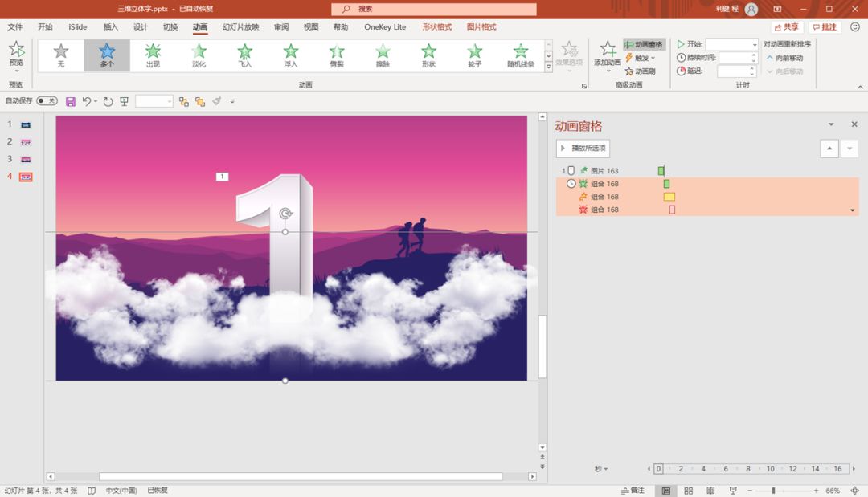Image resolution: width=868 pixels, height=497 pixels.
Task: Select the 飞入 (Fly In) animation effect
Action: click(x=245, y=55)
